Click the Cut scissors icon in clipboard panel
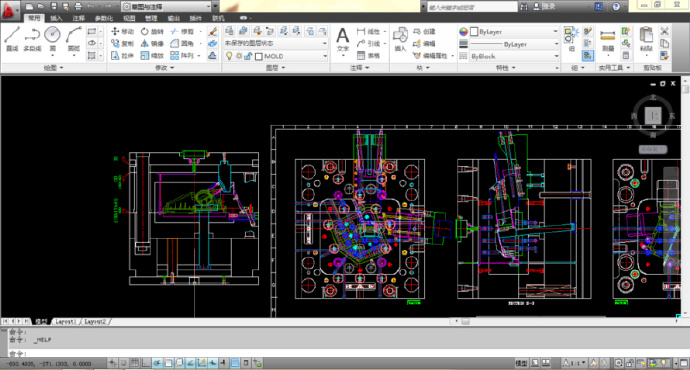The image size is (690, 370). coord(664,31)
